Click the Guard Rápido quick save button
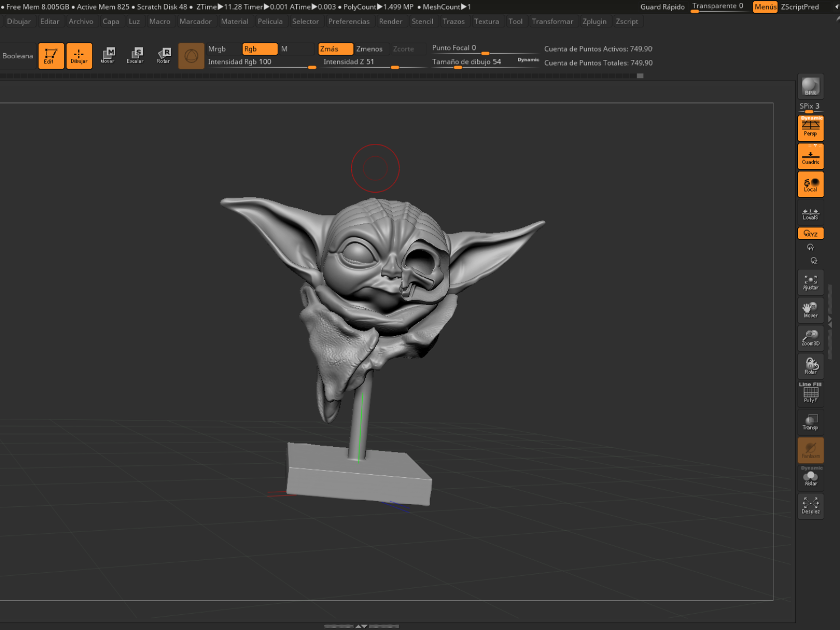Screen dimensions: 840x630 [662, 7]
